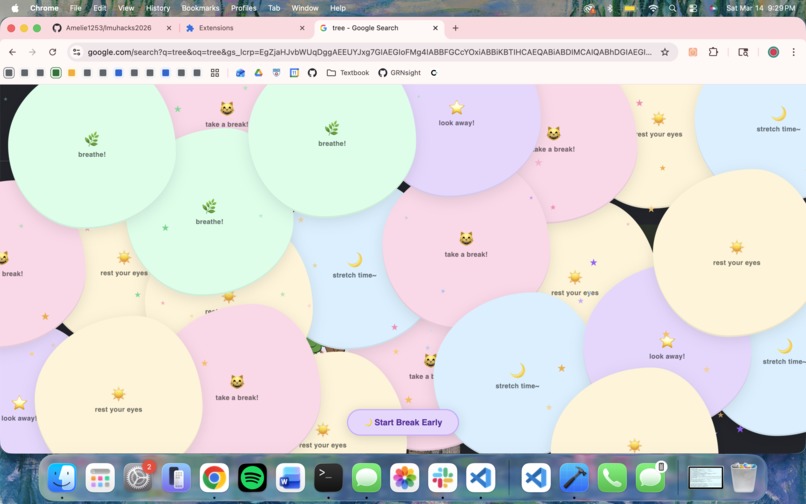
Task: Open the tab groups grid icon in bookmarks bar
Action: 215,73
